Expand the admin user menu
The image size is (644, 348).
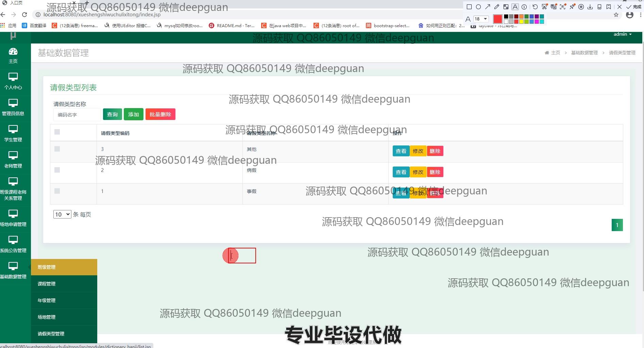coord(622,34)
